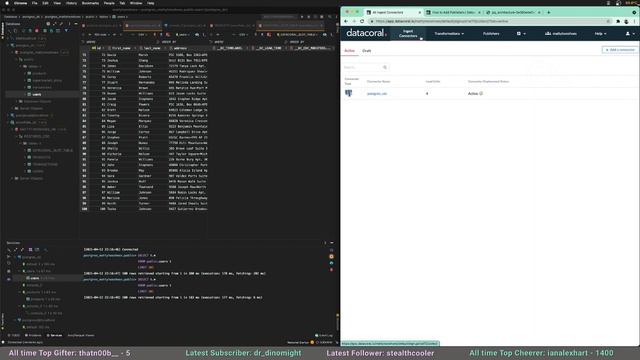
Task: Hide the Services panel with minus icon
Action: pos(331,243)
